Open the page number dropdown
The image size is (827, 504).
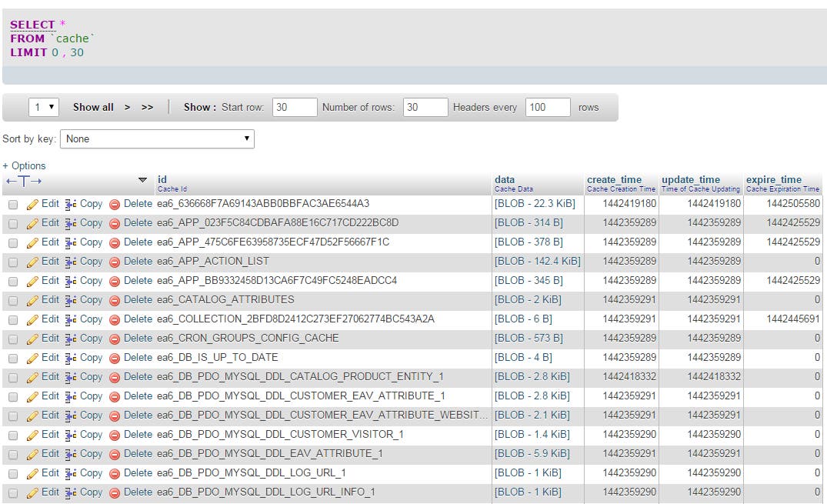click(x=44, y=107)
